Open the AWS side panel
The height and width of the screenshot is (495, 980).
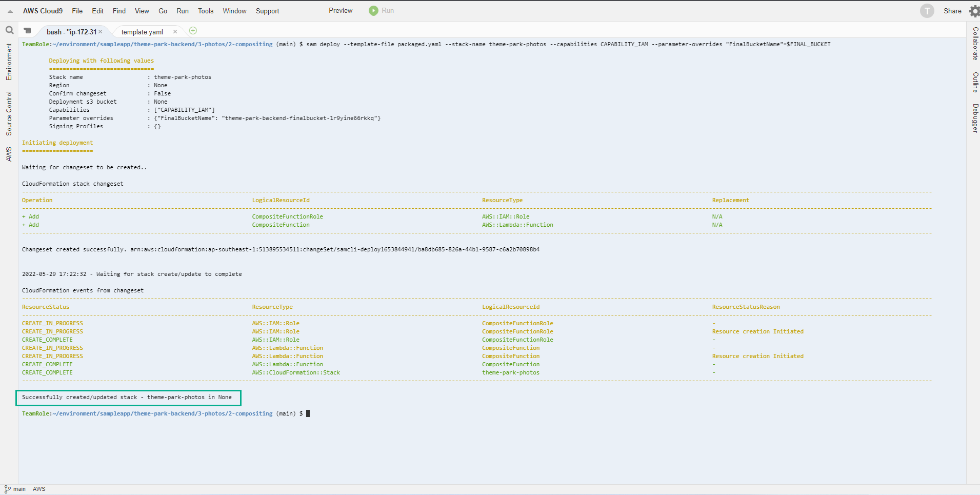(9, 154)
